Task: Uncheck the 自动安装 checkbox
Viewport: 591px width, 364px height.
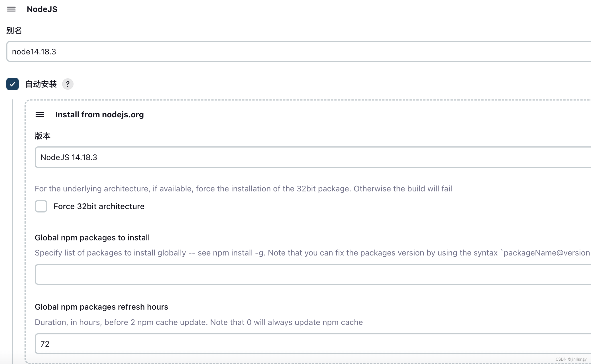Action: (x=13, y=84)
